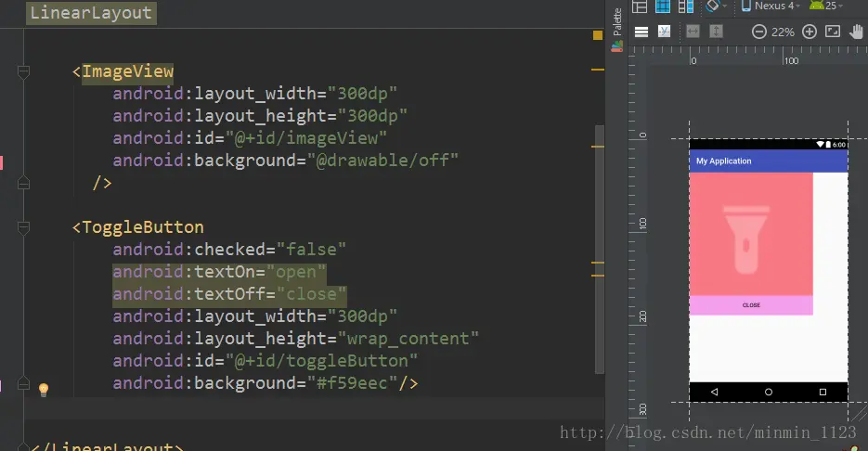Click the checked="false" attribute
This screenshot has width=868, height=451.
[x=229, y=250]
